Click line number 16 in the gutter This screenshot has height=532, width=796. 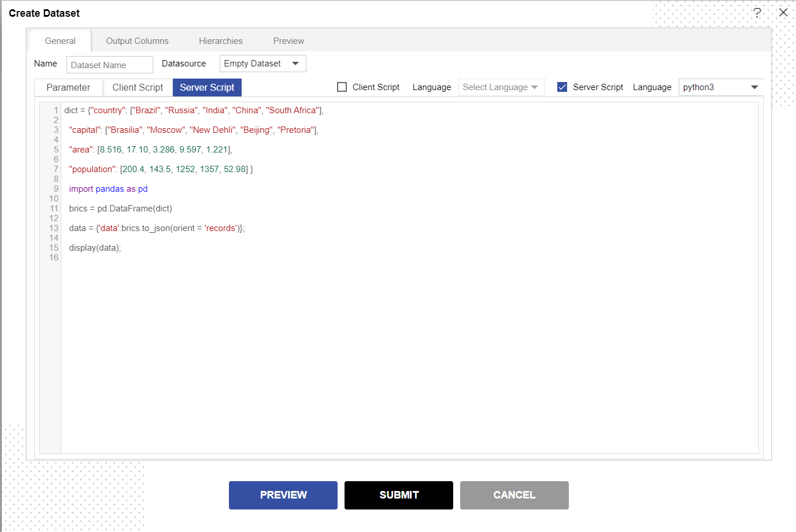pyautogui.click(x=54, y=258)
